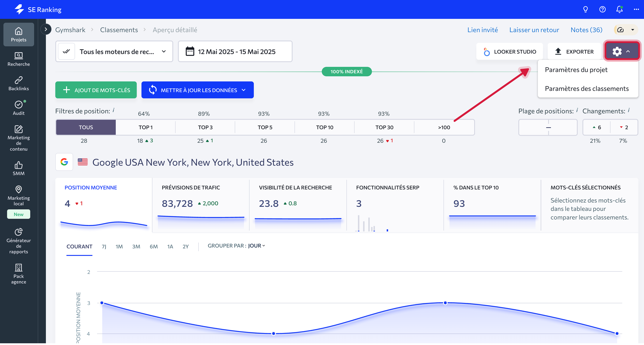Switch to the 3M period tab
644x345 pixels.
coord(136,247)
